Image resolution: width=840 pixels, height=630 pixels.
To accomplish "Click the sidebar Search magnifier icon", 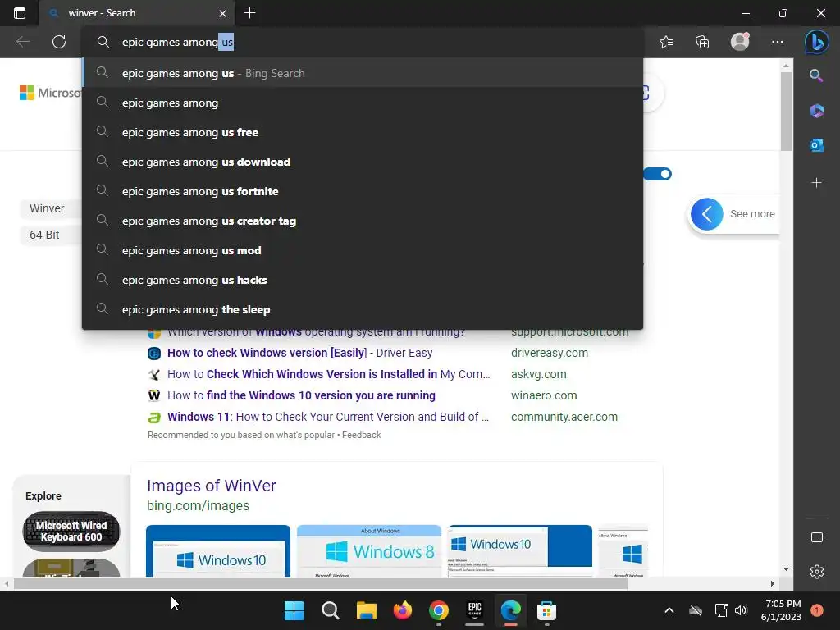I will click(816, 75).
